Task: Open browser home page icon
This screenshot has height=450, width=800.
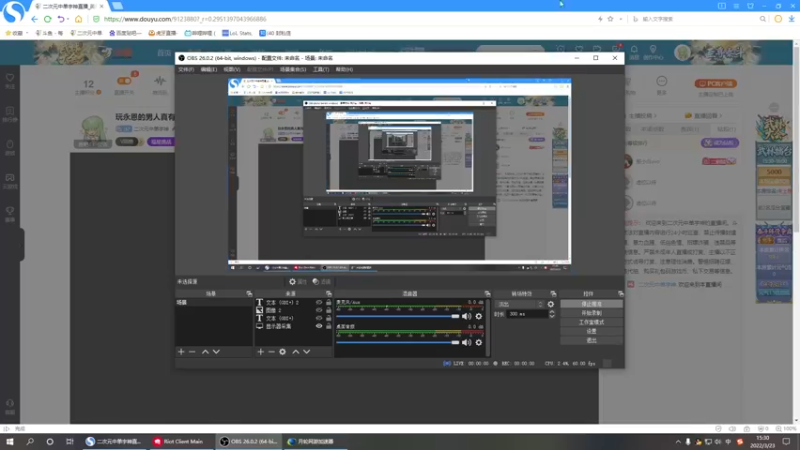Action: click(78, 19)
